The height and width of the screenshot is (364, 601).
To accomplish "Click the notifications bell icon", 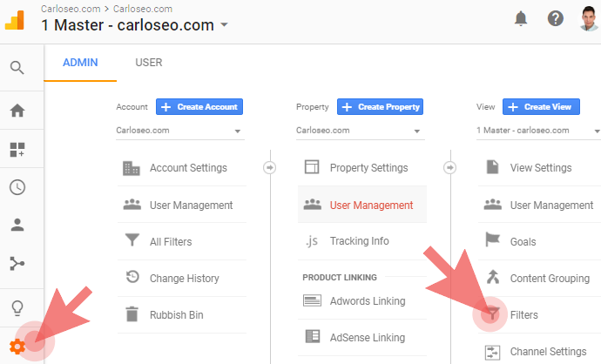I will (521, 18).
